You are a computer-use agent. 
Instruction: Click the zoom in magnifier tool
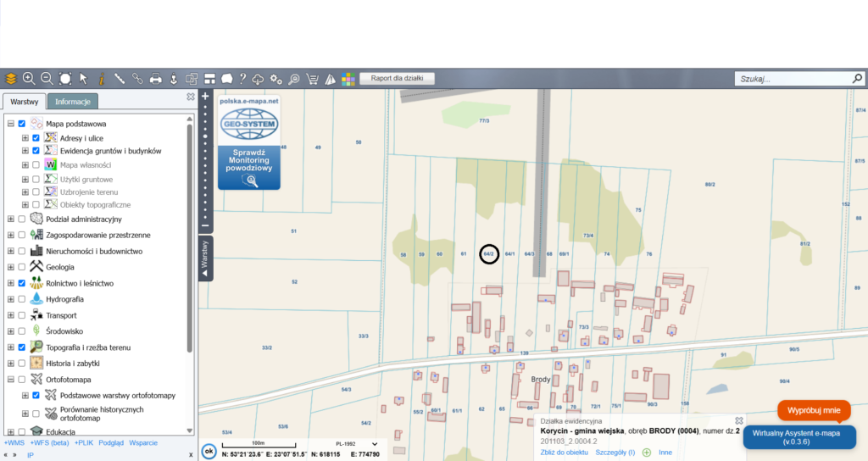point(29,79)
